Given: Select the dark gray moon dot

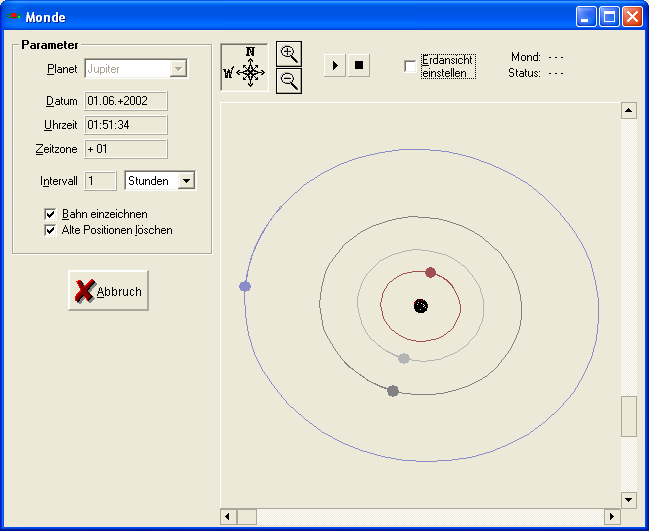Looking at the screenshot, I should 393,391.
